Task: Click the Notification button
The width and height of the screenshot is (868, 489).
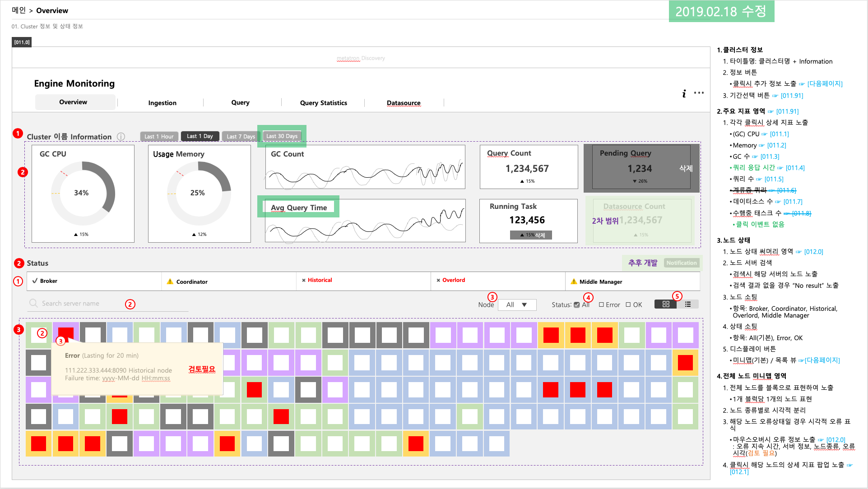Action: pos(682,263)
